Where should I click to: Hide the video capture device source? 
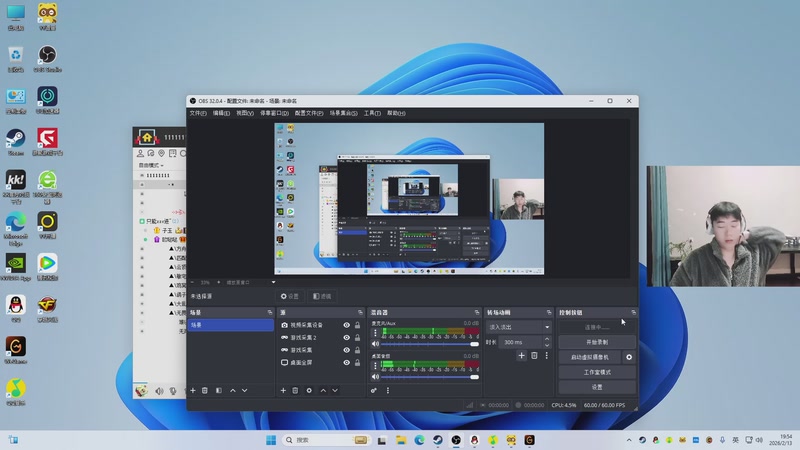pyautogui.click(x=346, y=325)
